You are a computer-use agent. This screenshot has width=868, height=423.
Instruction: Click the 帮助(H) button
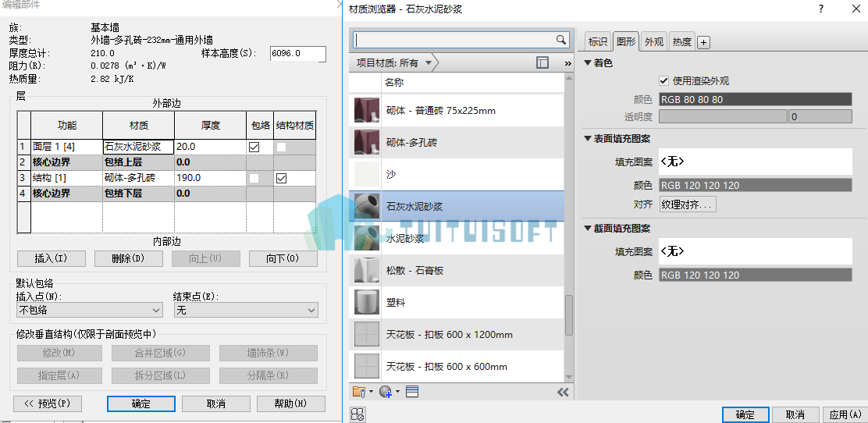tap(290, 403)
